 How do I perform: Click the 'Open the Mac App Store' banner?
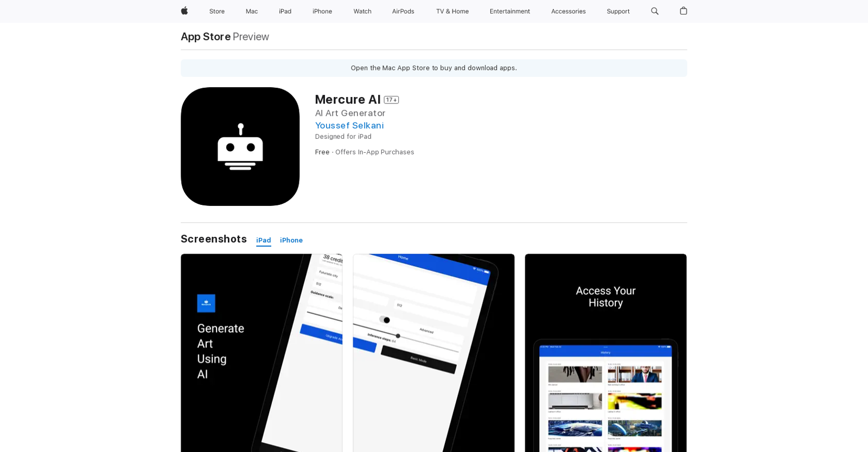434,68
